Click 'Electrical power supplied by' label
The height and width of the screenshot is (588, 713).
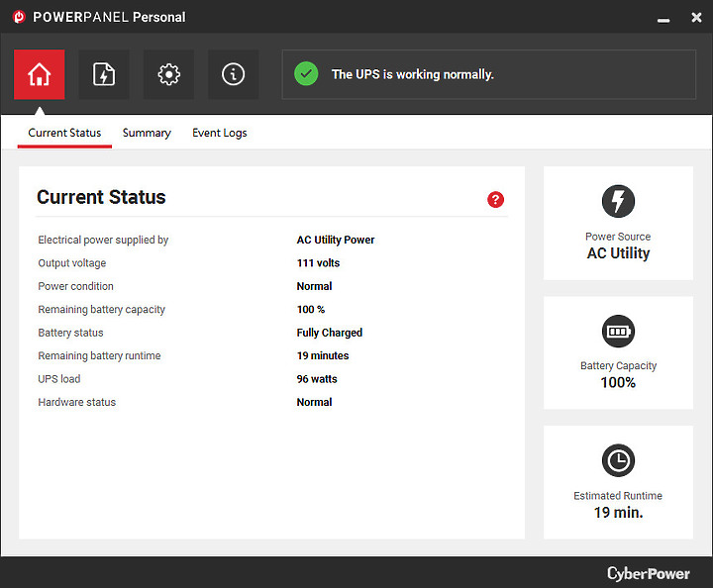[x=103, y=240]
